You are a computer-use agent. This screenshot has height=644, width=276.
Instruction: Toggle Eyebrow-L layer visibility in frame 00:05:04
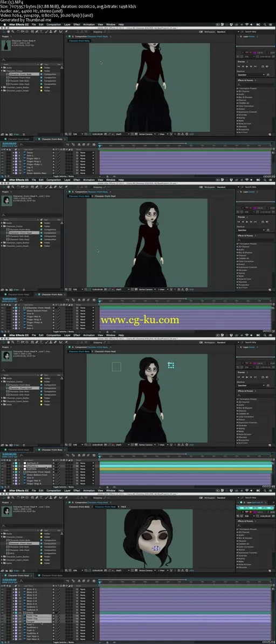(3, 607)
